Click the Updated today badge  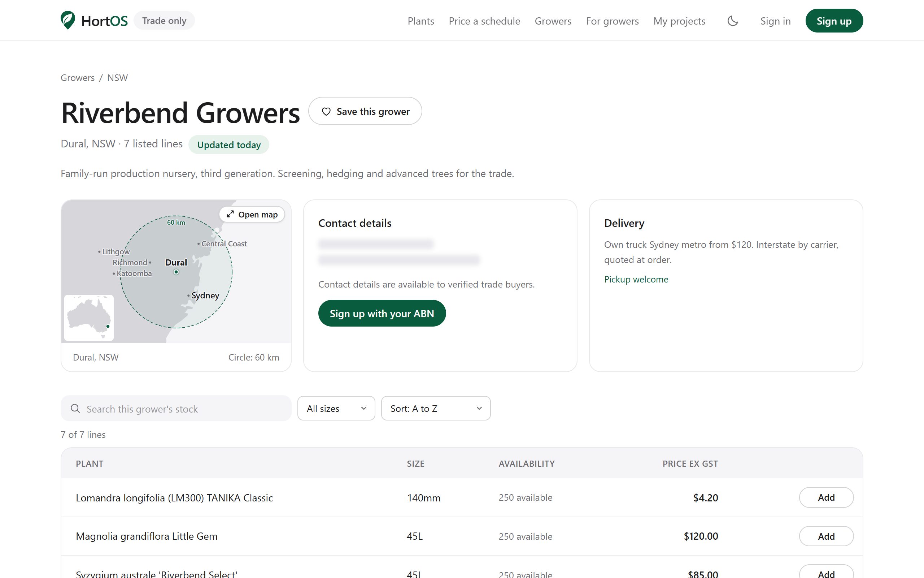pos(229,144)
